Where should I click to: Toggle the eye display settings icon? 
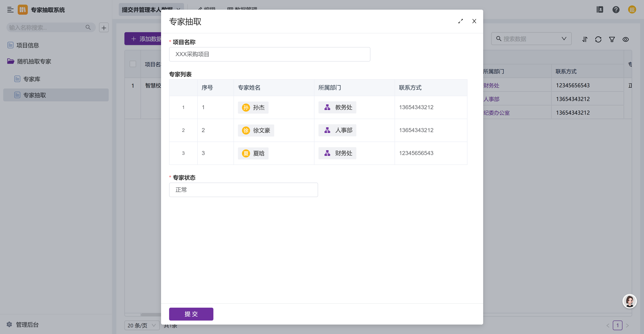(625, 39)
